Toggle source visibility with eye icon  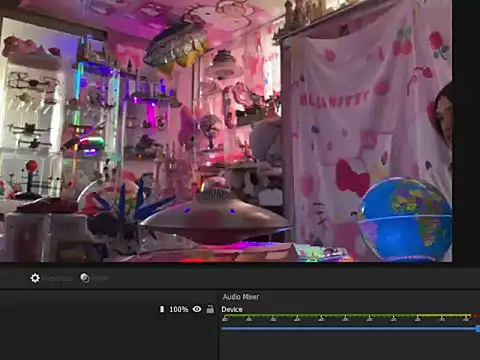click(x=197, y=309)
